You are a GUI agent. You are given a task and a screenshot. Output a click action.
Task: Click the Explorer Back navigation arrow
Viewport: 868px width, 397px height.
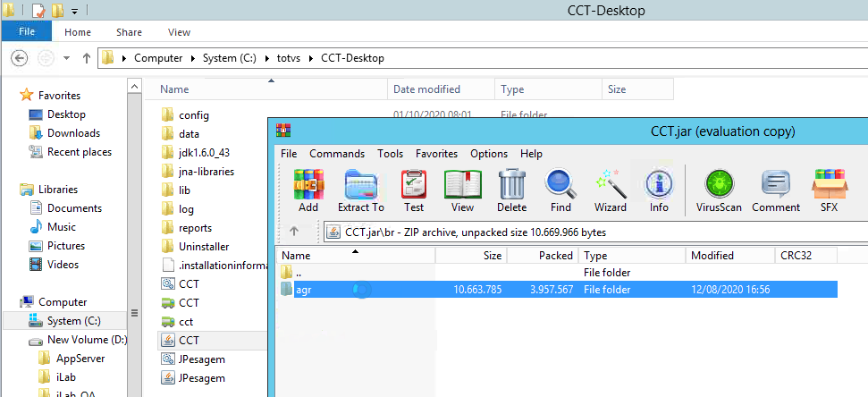[x=20, y=57]
